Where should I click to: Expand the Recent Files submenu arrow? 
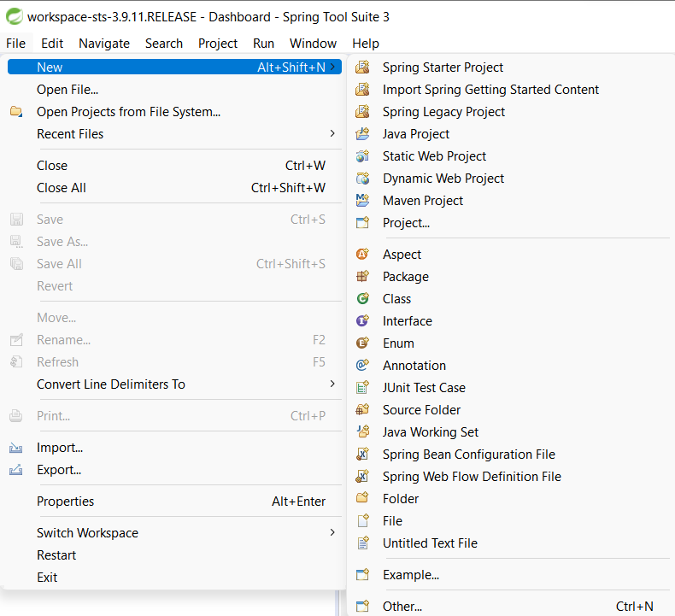click(x=332, y=133)
